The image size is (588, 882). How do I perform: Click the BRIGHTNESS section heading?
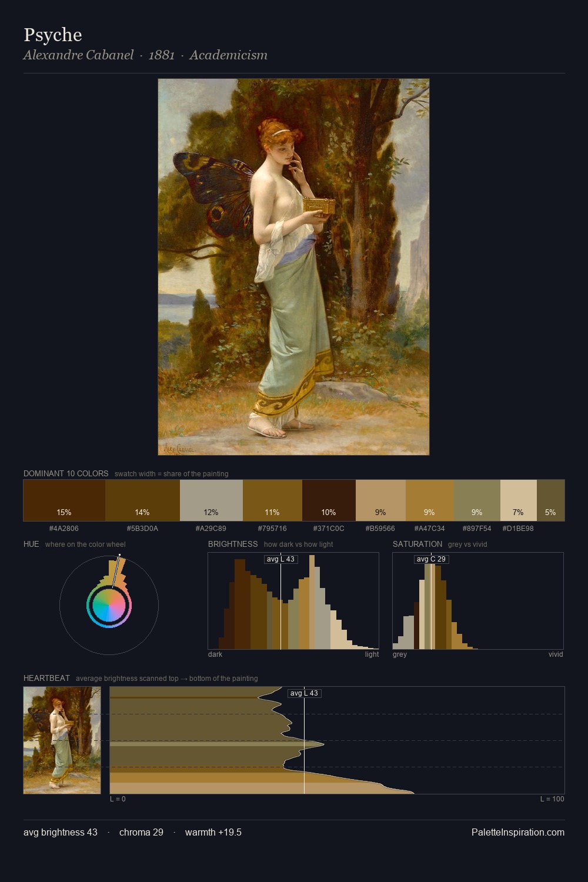[x=233, y=544]
